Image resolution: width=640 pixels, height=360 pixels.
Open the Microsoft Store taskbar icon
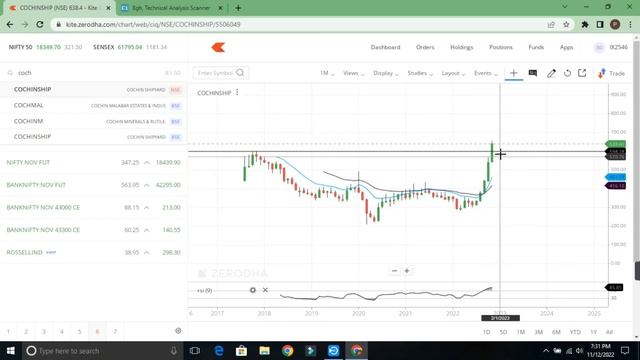point(241,351)
